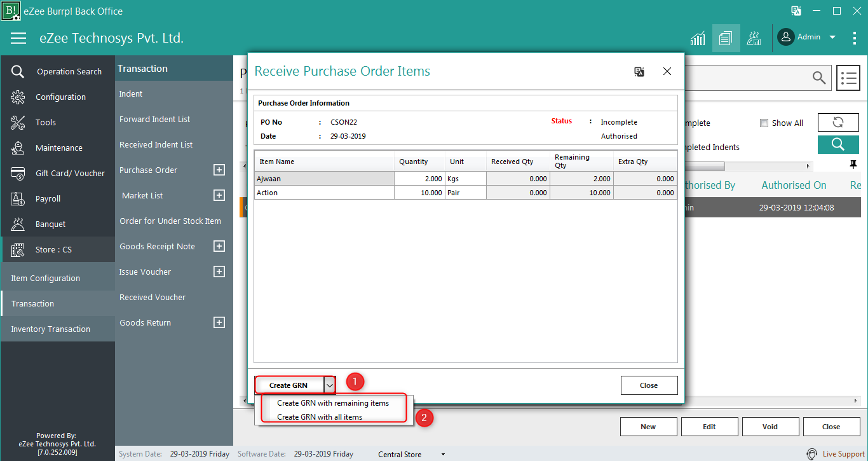Screen dimensions: 868x461
Task: Expand Goods Return submenu
Action: pyautogui.click(x=219, y=322)
